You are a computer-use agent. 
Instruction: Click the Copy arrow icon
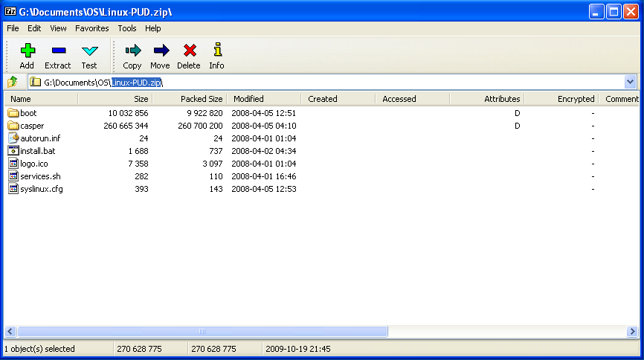pos(132,51)
